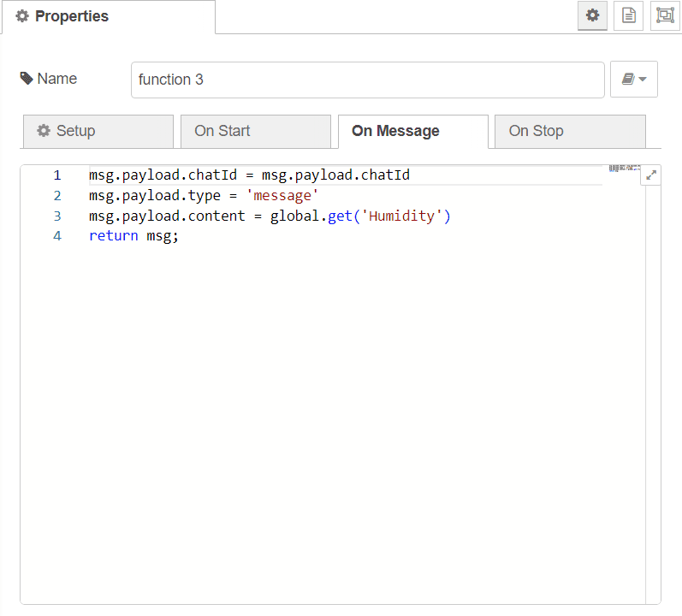Click the gear icon on Setup tab

(44, 130)
